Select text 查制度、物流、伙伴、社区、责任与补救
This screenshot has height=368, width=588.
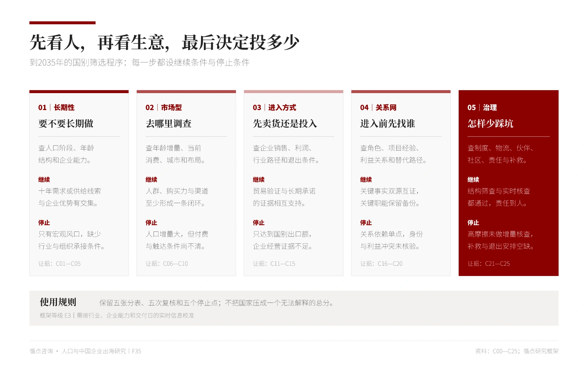501,154
